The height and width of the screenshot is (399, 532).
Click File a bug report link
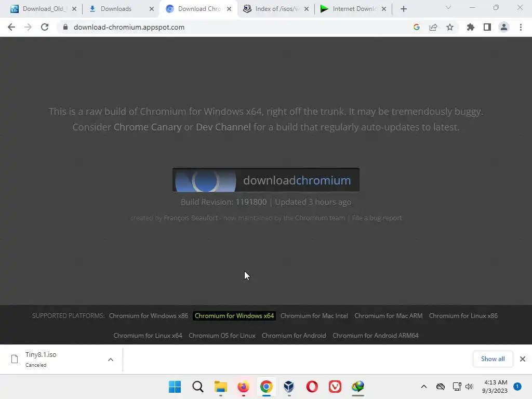377,218
